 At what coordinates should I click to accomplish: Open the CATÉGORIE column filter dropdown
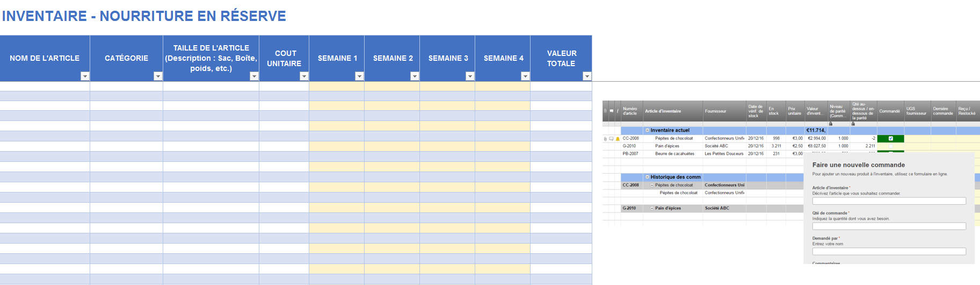click(158, 76)
